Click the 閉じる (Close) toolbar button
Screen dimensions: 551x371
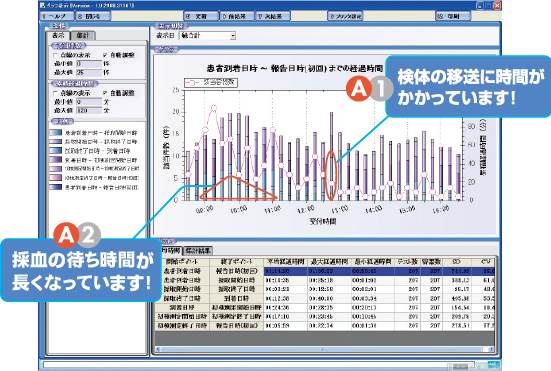93,16
